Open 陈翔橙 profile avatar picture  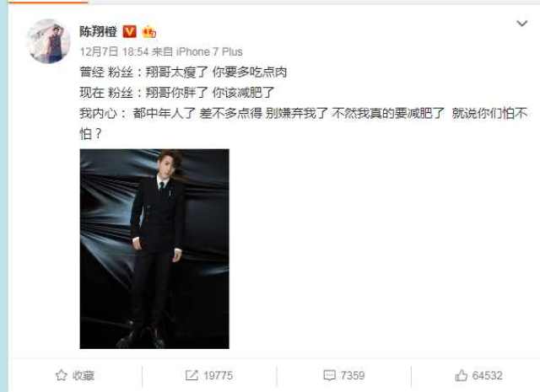click(x=49, y=41)
